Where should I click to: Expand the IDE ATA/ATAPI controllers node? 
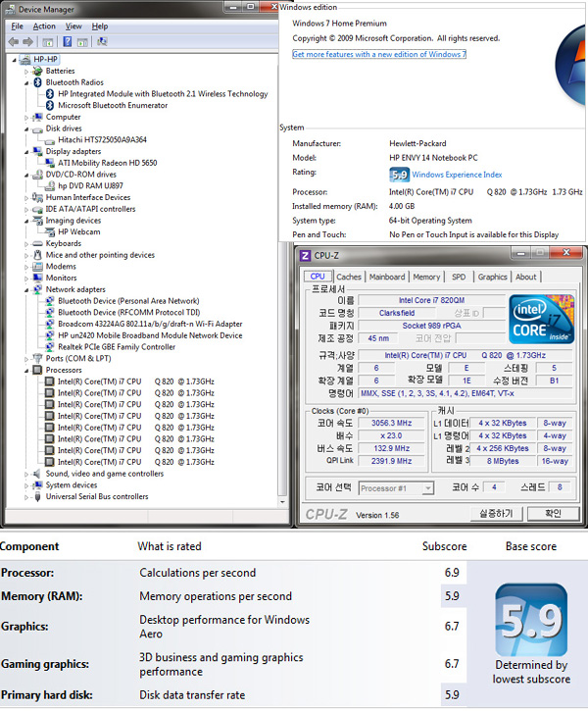point(26,210)
